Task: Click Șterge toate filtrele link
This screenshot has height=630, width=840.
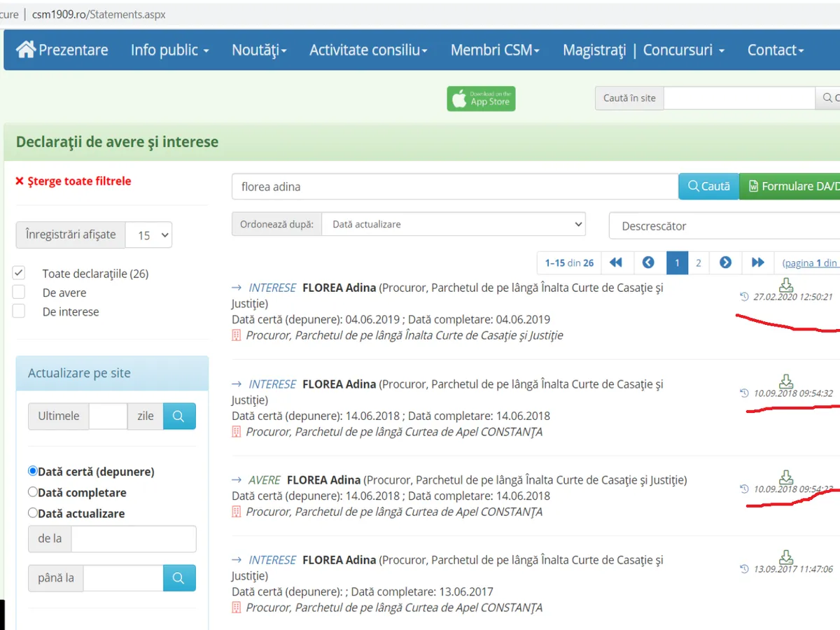Action: [73, 181]
